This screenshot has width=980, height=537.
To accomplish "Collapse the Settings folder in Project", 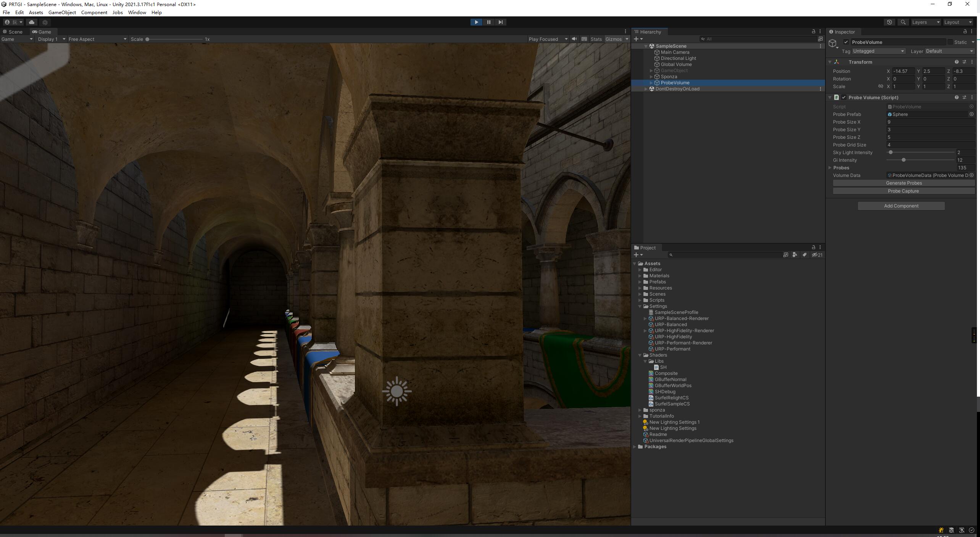I will [640, 306].
